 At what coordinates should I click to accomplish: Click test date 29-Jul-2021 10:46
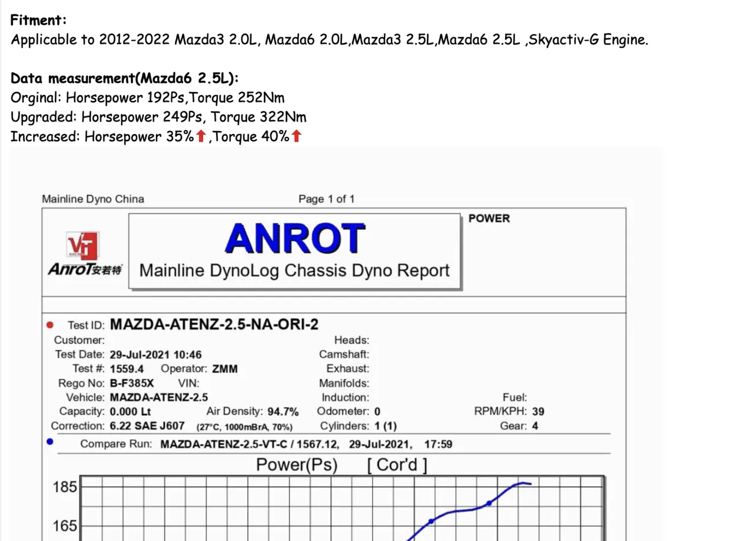pyautogui.click(x=156, y=355)
